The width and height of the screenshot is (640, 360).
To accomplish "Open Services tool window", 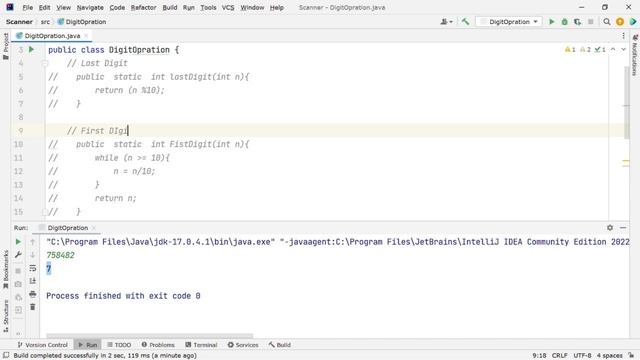I will pos(243,345).
